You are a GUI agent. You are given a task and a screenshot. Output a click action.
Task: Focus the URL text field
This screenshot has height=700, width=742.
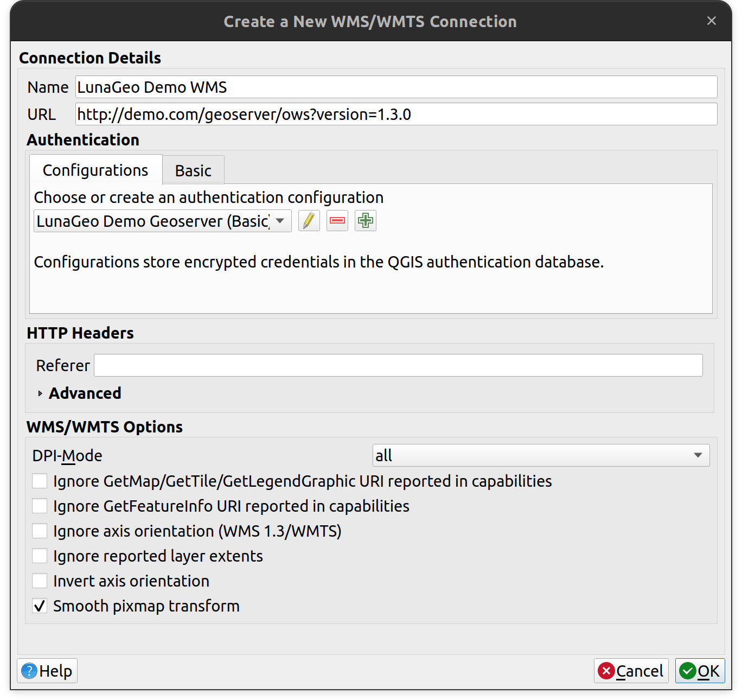coord(396,114)
